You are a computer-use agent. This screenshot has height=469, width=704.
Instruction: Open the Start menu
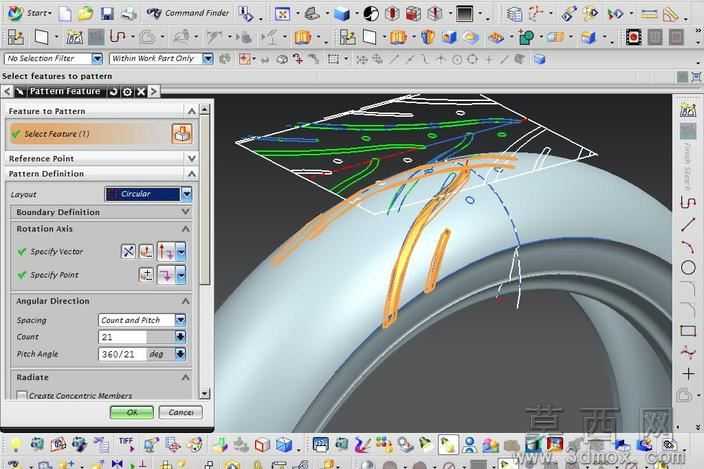point(30,13)
